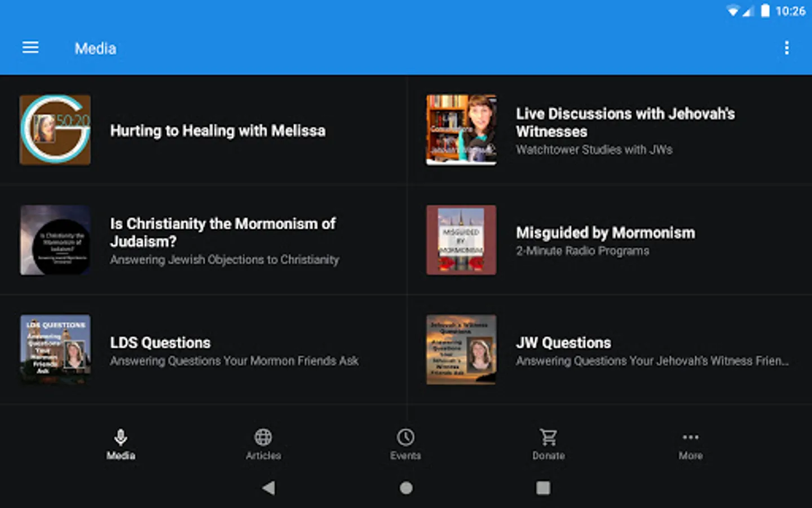Tap 'Answering Questions Your Jehovah's Witness Frien...' subtitle
This screenshot has height=508, width=812.
(652, 361)
